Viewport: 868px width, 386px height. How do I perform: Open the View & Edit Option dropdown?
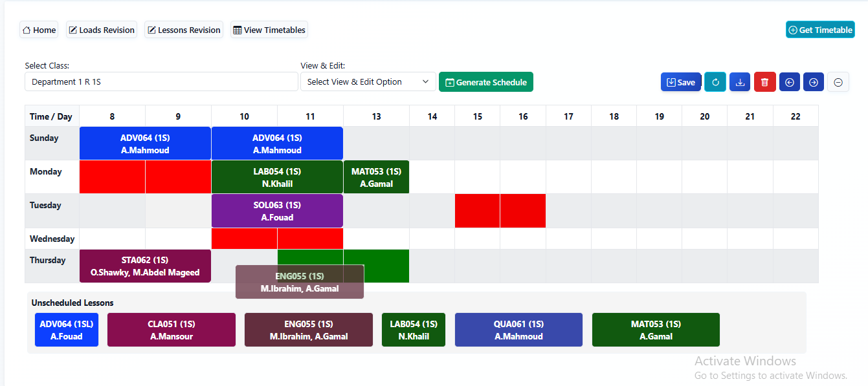tap(368, 82)
